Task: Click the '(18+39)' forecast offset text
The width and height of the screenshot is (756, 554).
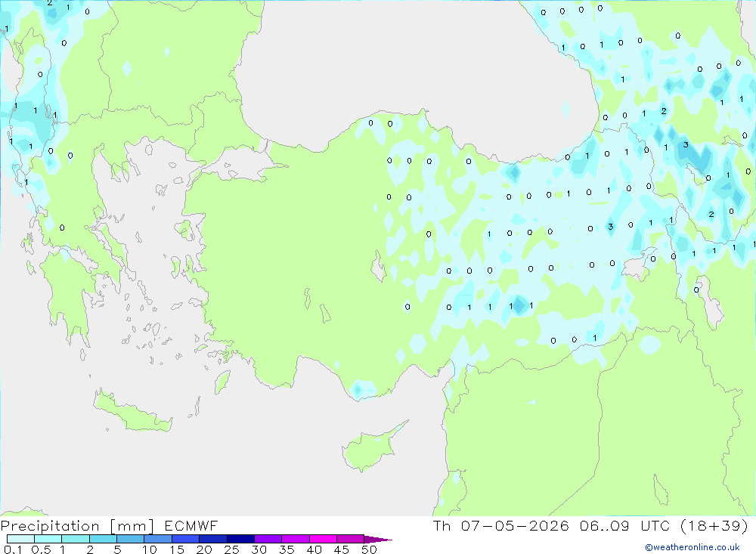Action: 714,525
